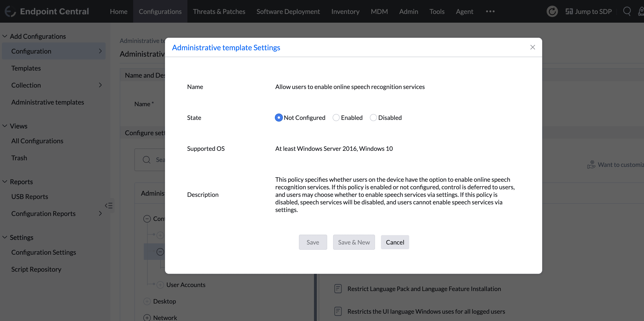Switch to the Threats & Patches menu

point(219,11)
